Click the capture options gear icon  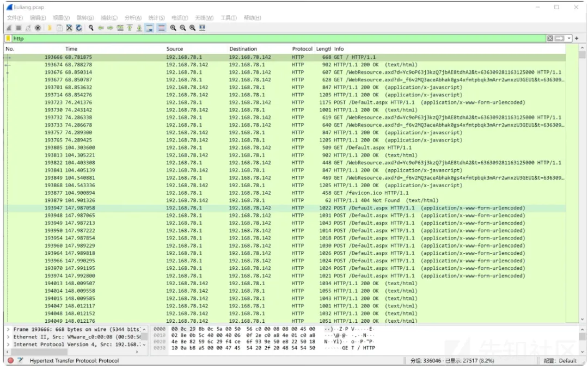[x=38, y=28]
